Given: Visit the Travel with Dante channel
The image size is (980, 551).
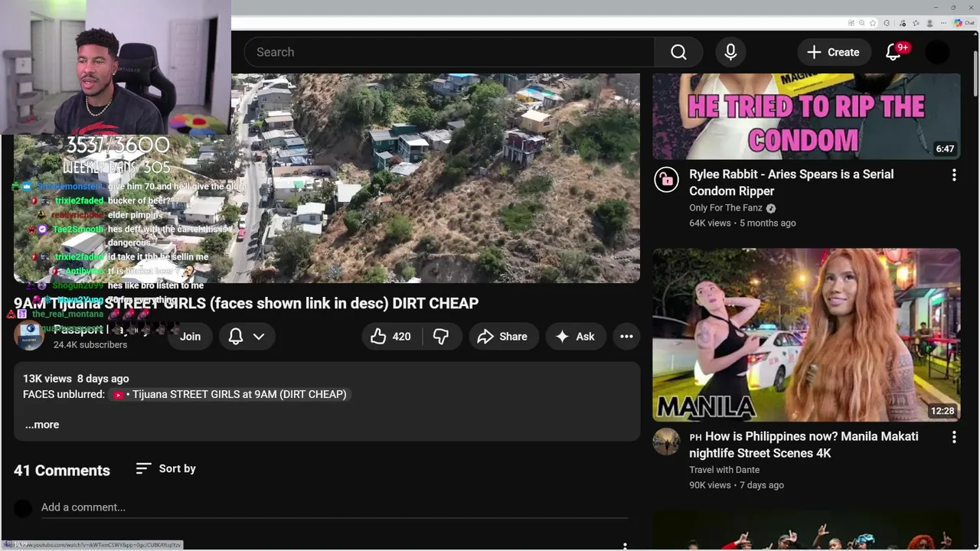Looking at the screenshot, I should coord(724,470).
